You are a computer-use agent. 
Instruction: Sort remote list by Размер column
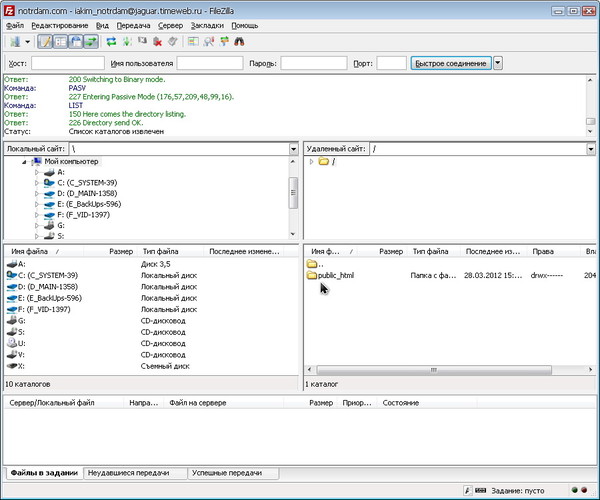click(x=383, y=251)
